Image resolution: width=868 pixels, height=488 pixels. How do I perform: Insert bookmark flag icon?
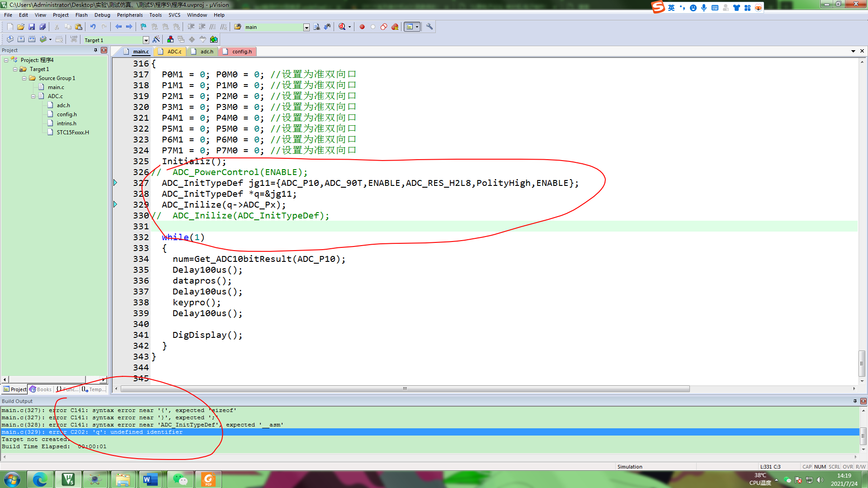(144, 27)
